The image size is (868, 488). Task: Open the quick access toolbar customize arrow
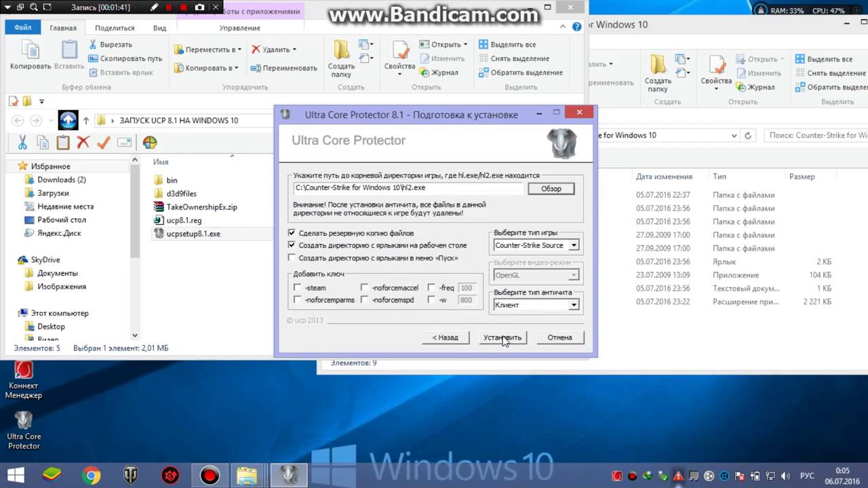click(x=41, y=102)
